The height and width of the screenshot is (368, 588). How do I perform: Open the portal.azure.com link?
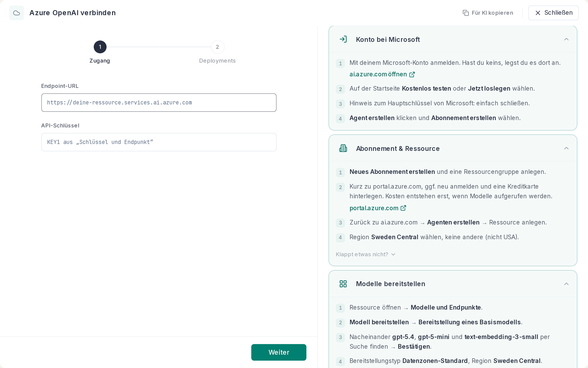(x=378, y=208)
